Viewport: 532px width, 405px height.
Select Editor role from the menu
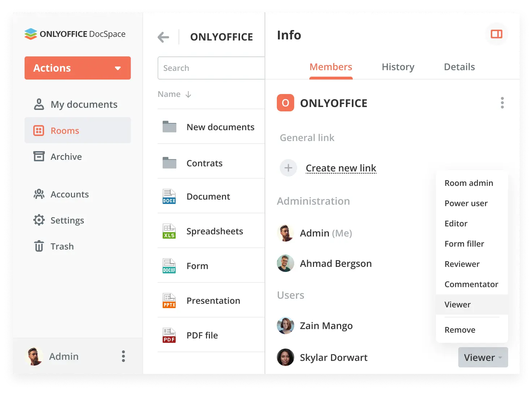[x=456, y=223]
